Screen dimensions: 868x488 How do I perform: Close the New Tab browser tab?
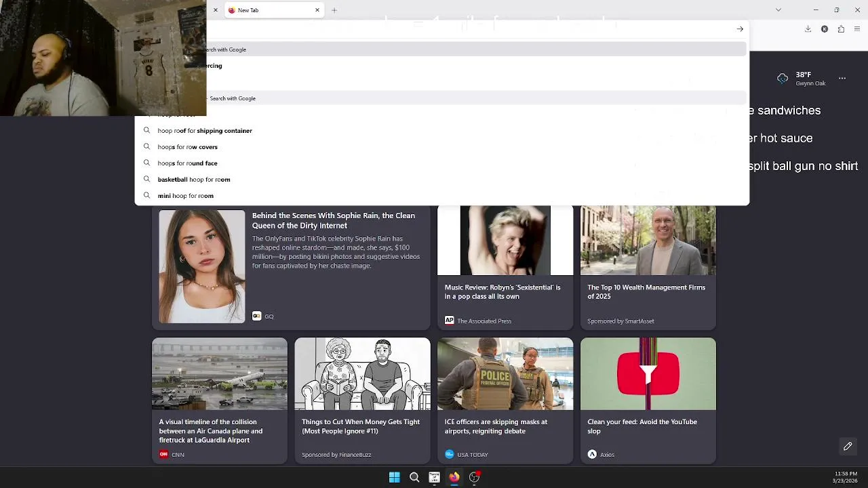tap(317, 10)
